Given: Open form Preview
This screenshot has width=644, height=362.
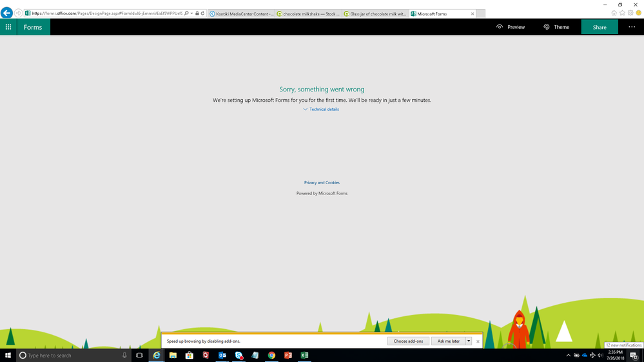Looking at the screenshot, I should pos(511,27).
